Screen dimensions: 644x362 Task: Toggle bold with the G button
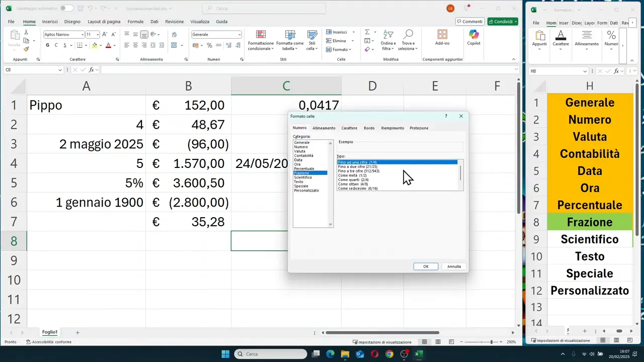point(48,45)
